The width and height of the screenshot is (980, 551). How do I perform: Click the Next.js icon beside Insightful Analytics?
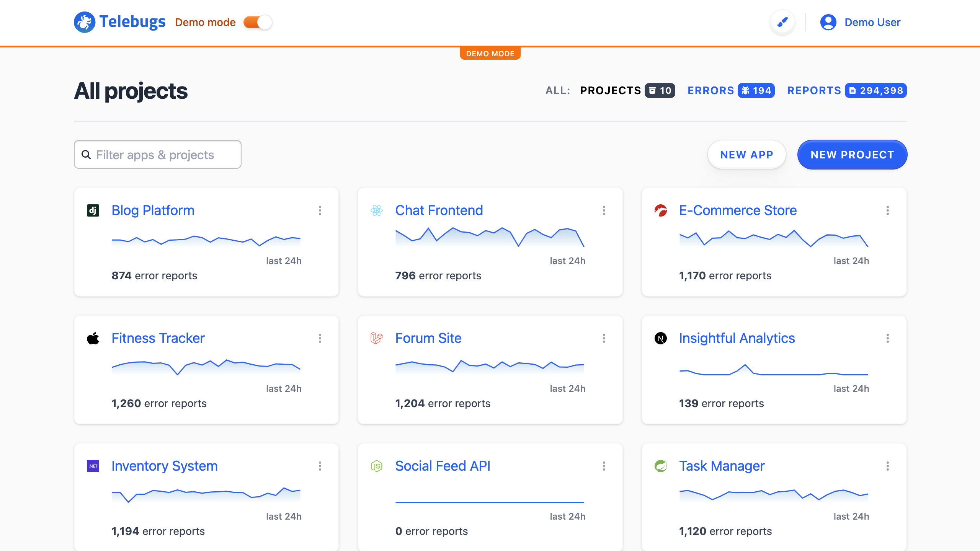pos(661,338)
